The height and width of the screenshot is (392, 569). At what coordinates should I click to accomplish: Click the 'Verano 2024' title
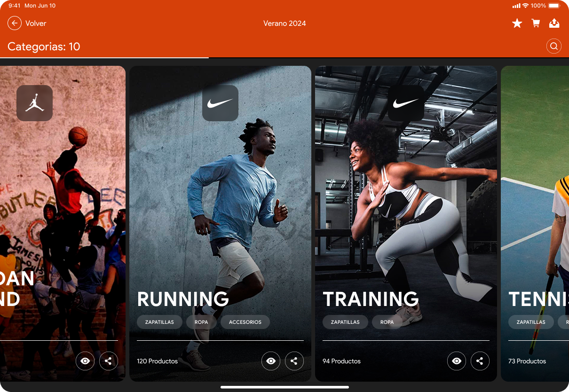(x=284, y=23)
